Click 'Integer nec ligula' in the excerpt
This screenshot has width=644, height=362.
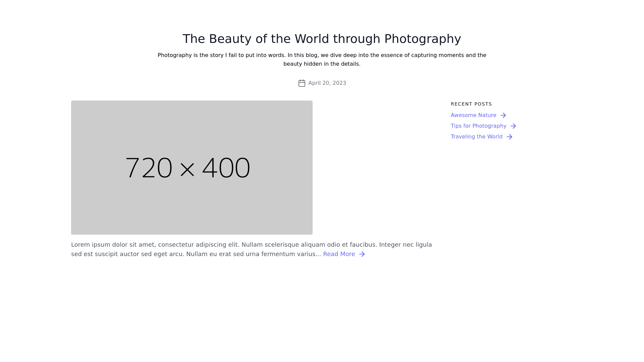point(405,245)
